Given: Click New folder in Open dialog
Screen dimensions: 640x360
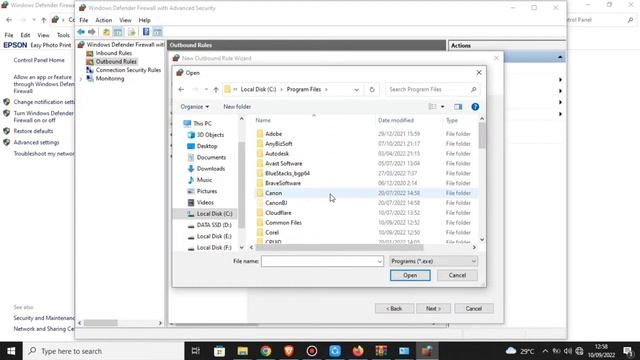Looking at the screenshot, I should tap(237, 107).
